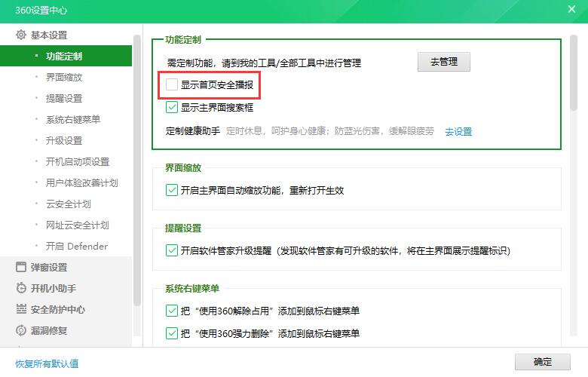Disable 开启主界面自动缩放功能 checkbox
Image resolution: width=588 pixels, height=377 pixels.
coord(172,190)
